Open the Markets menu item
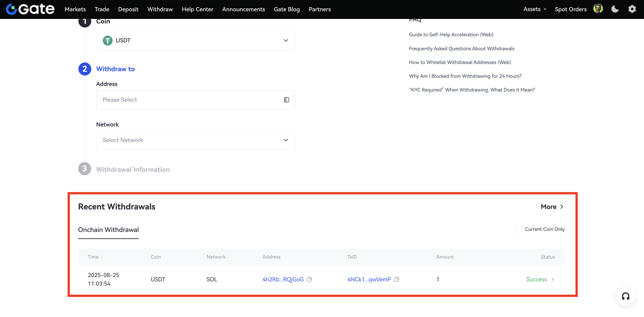 (75, 9)
